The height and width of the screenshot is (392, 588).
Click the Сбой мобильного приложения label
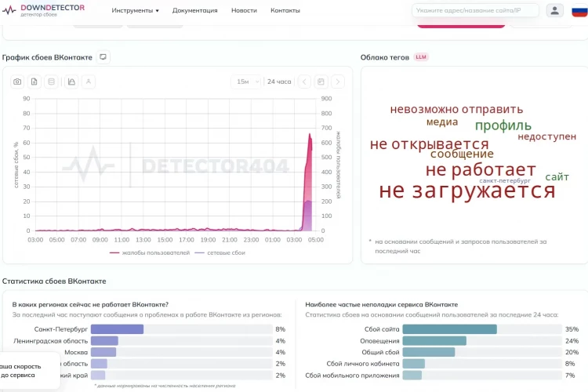pos(352,375)
